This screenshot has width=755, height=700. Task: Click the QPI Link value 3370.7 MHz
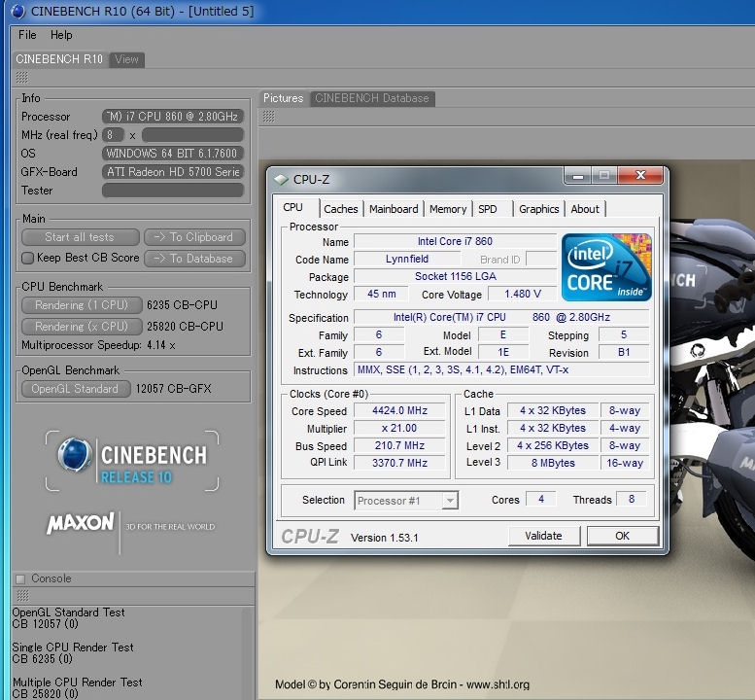coord(399,463)
